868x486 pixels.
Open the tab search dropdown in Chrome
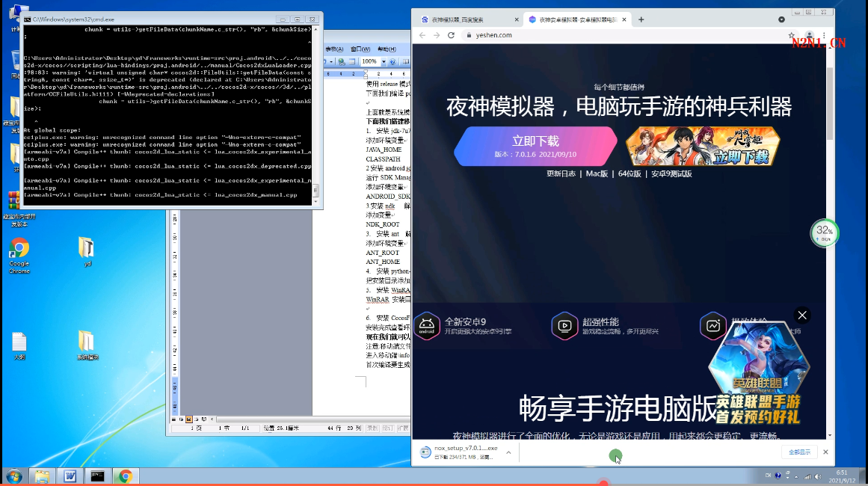tap(782, 20)
